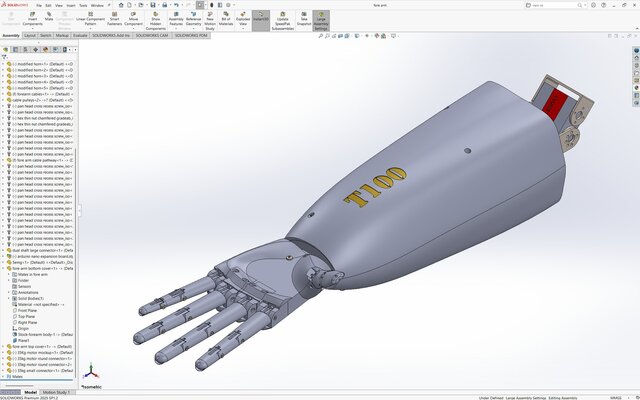
Task: Click the New document icon
Action: [x=129, y=5]
